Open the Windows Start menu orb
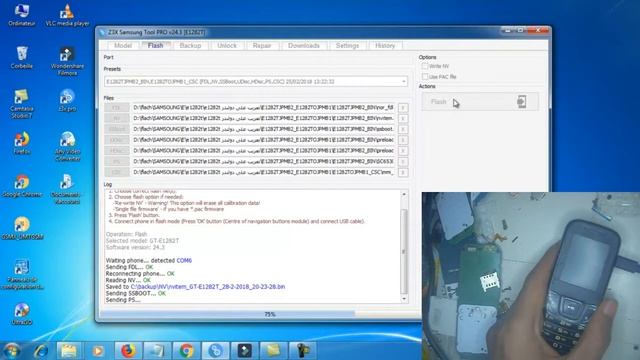This screenshot has width=640, height=360. [x=12, y=351]
